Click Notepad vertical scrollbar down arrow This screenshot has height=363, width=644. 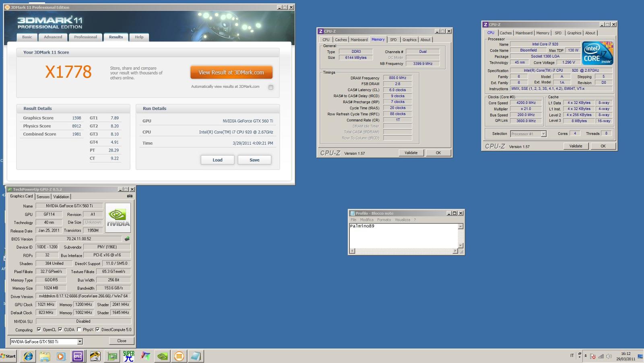[461, 245]
